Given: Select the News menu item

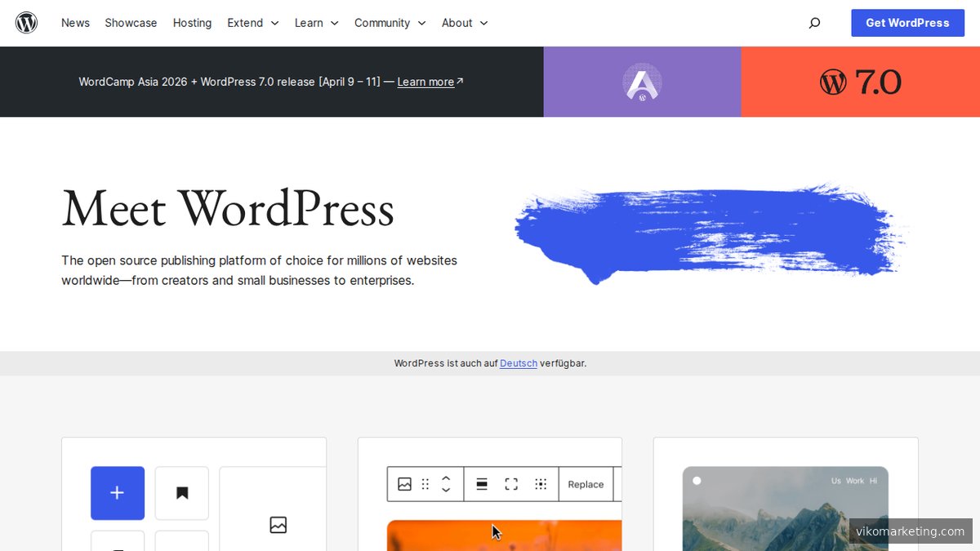Looking at the screenshot, I should pyautogui.click(x=75, y=23).
